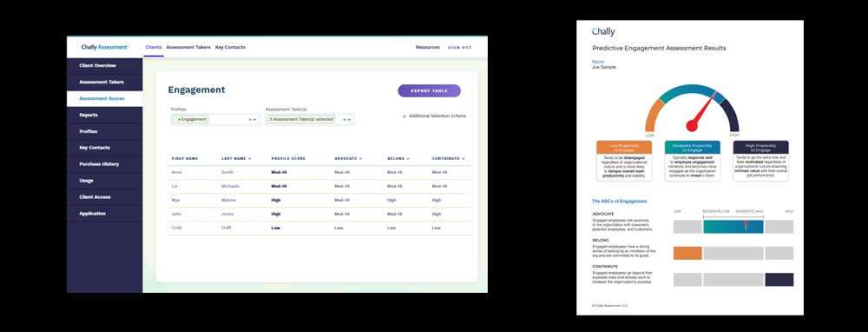This screenshot has height=332, width=868.
Task: Click the Low Propensity to Engage box
Action: 624,161
